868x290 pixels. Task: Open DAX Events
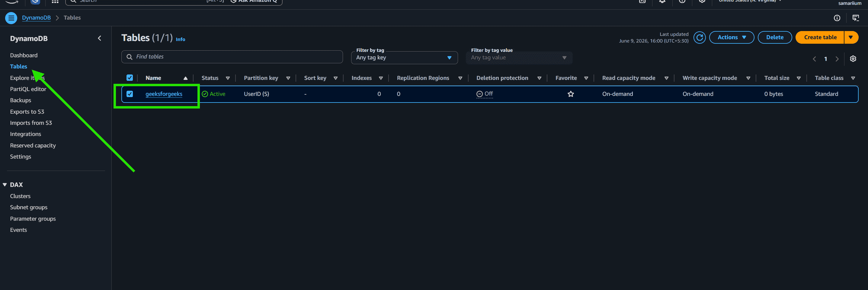[x=18, y=230]
